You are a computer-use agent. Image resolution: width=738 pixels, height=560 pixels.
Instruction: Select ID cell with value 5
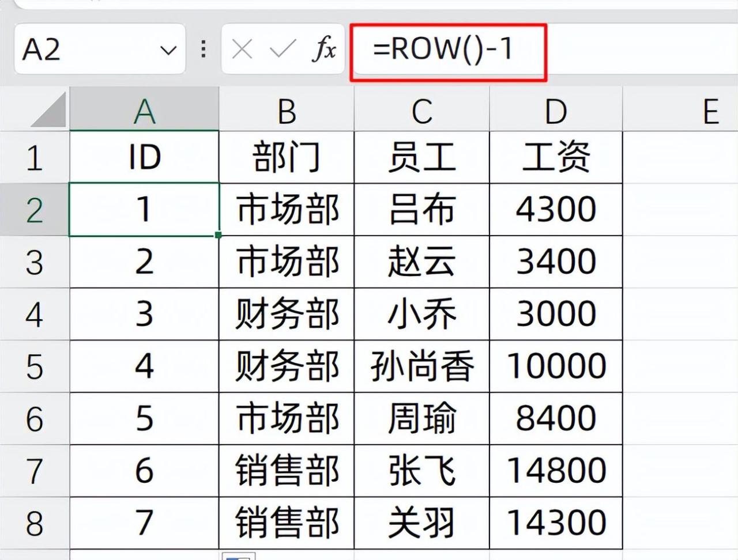[144, 418]
